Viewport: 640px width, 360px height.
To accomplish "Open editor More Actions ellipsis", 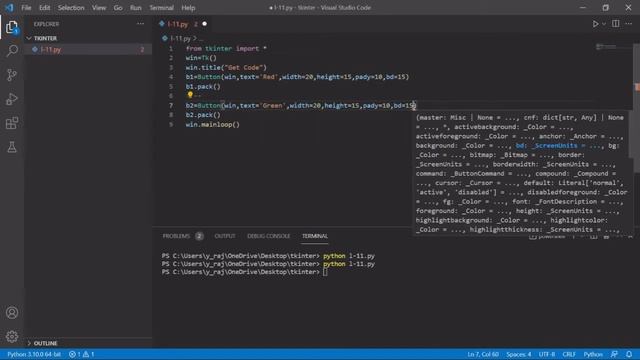I will coord(629,24).
